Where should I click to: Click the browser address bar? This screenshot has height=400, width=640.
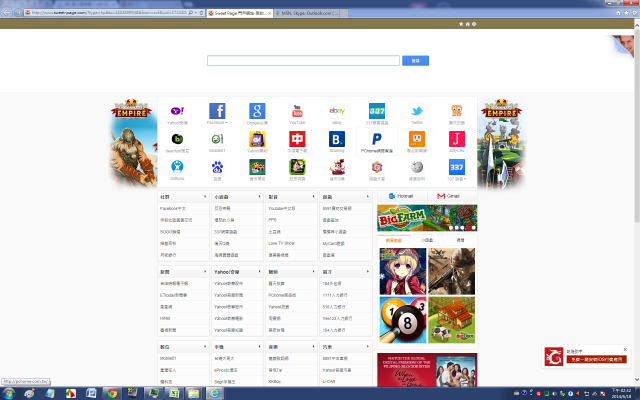click(106, 13)
